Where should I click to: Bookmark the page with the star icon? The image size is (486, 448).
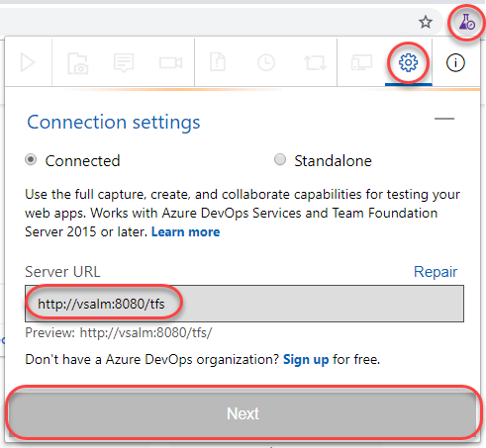coord(426,23)
